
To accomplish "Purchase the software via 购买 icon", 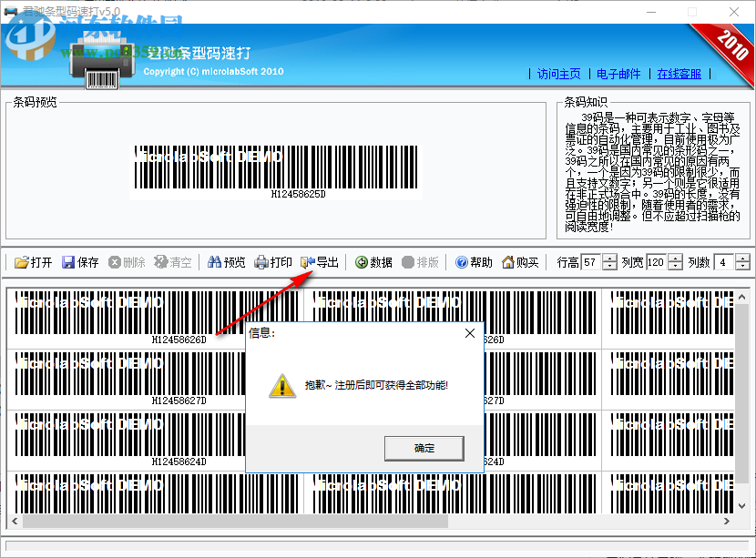I will (x=520, y=262).
